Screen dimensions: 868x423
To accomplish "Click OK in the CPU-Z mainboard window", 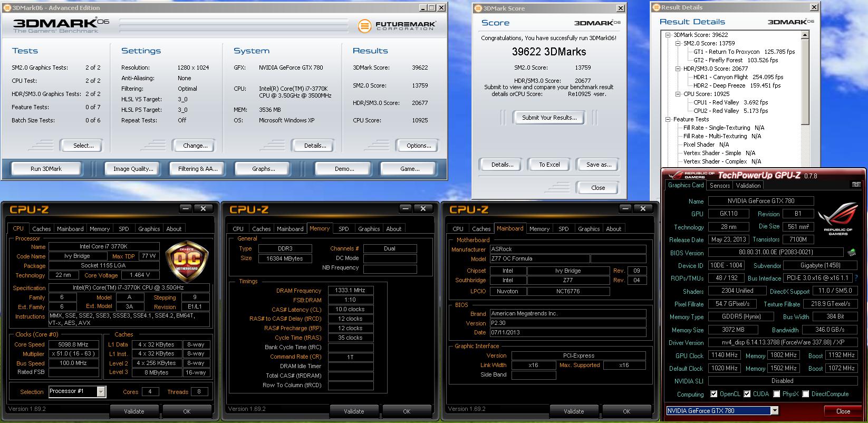I will (626, 411).
